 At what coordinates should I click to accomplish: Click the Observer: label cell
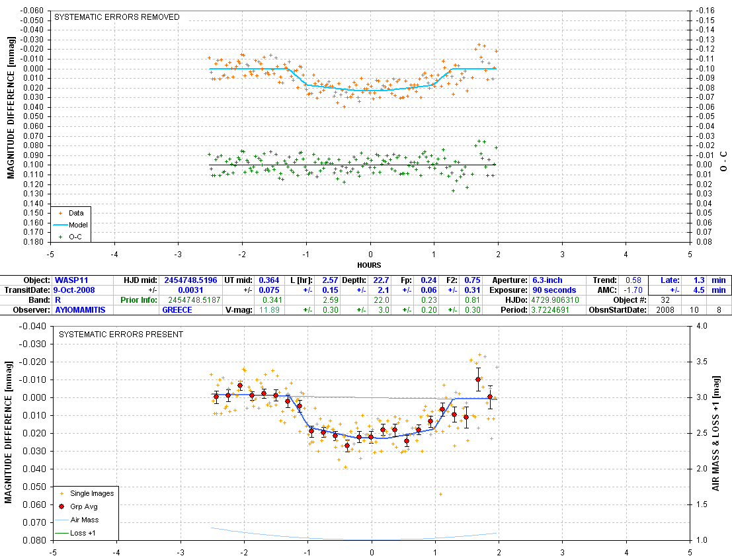[x=31, y=310]
